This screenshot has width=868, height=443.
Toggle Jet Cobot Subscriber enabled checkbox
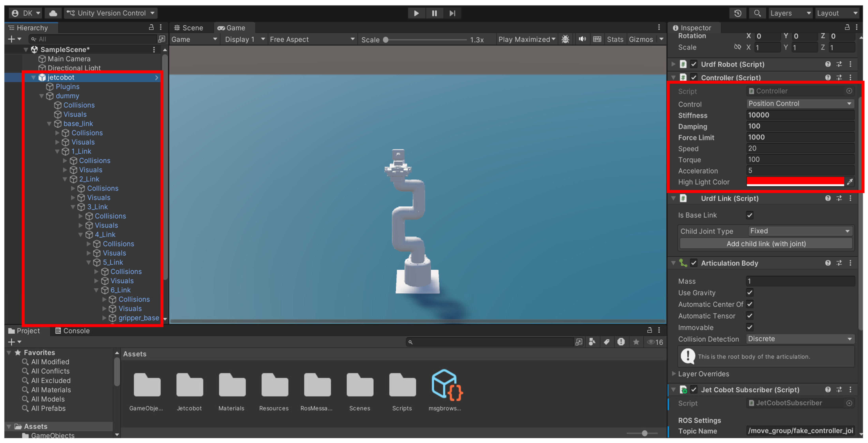pos(694,390)
